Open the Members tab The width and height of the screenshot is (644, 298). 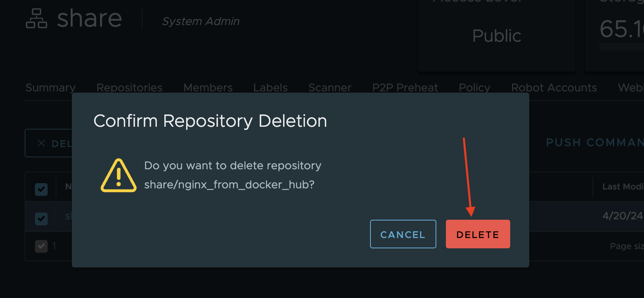click(208, 87)
